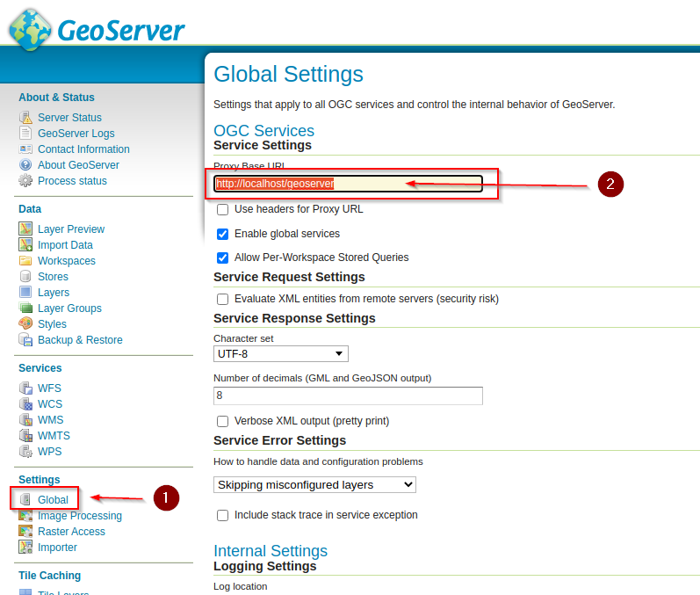Screen dimensions: 700x595
Task: Click the Proxy Base URL input field
Action: click(x=348, y=184)
